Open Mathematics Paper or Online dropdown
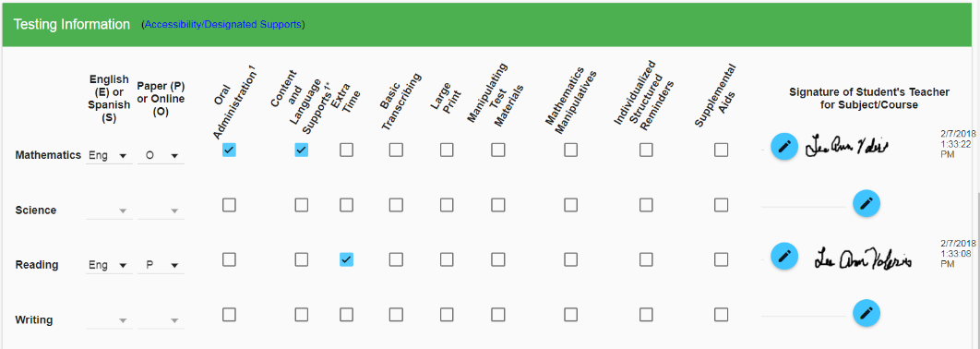Viewport: 980px width, 349px height. tap(161, 155)
